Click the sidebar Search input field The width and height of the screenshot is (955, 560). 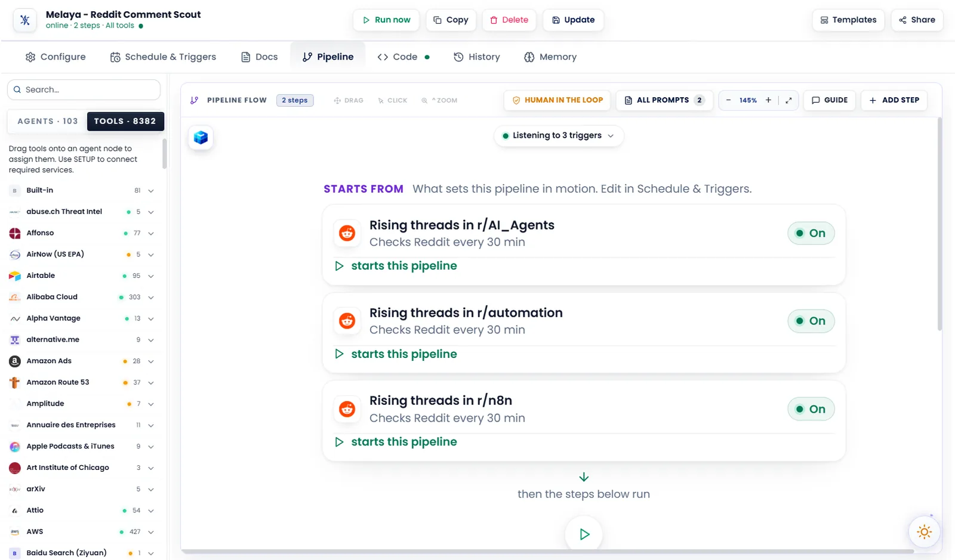click(84, 89)
